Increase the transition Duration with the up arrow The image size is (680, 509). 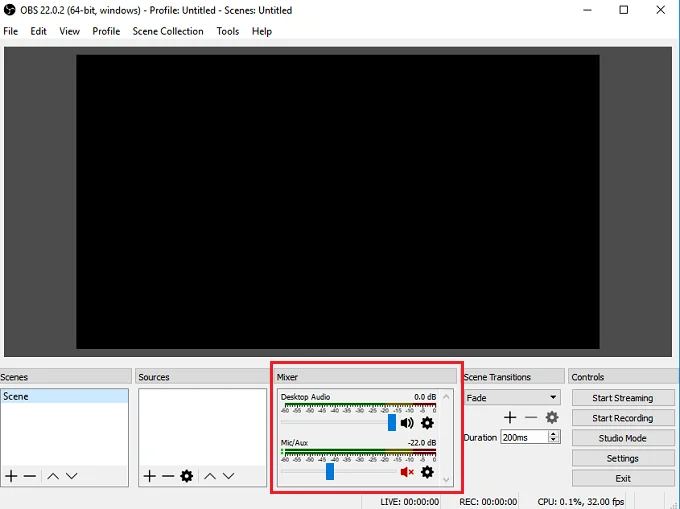coord(554,434)
